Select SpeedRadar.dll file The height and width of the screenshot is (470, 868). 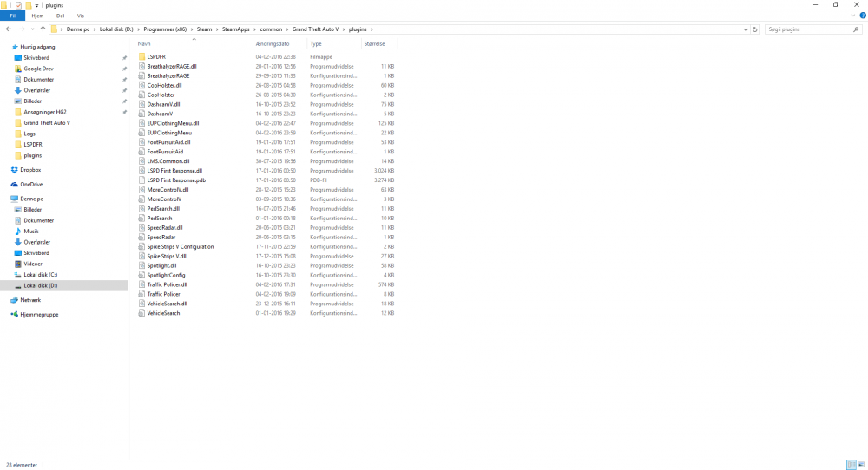coord(164,227)
